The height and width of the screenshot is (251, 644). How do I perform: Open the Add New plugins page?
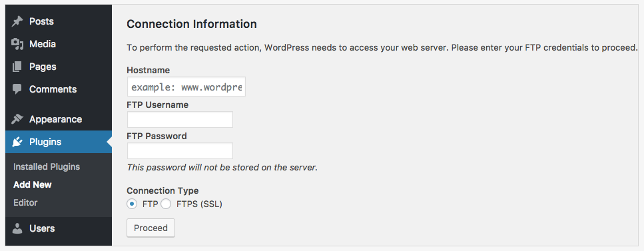33,184
